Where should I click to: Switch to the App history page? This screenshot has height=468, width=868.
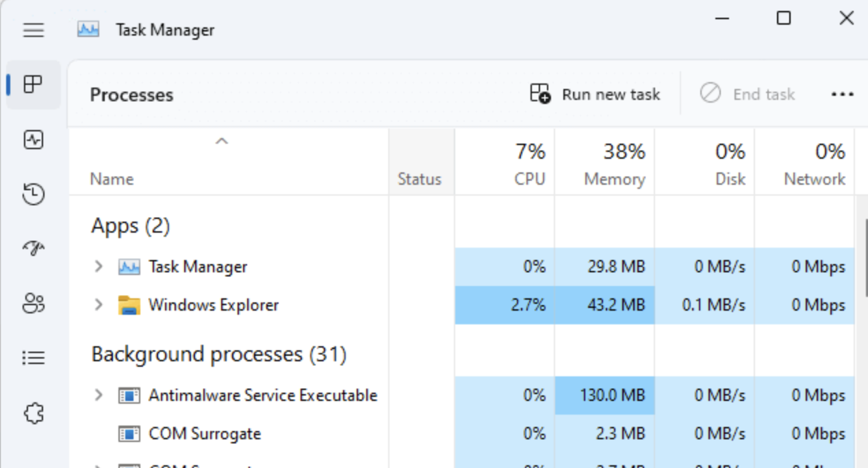[x=33, y=194]
